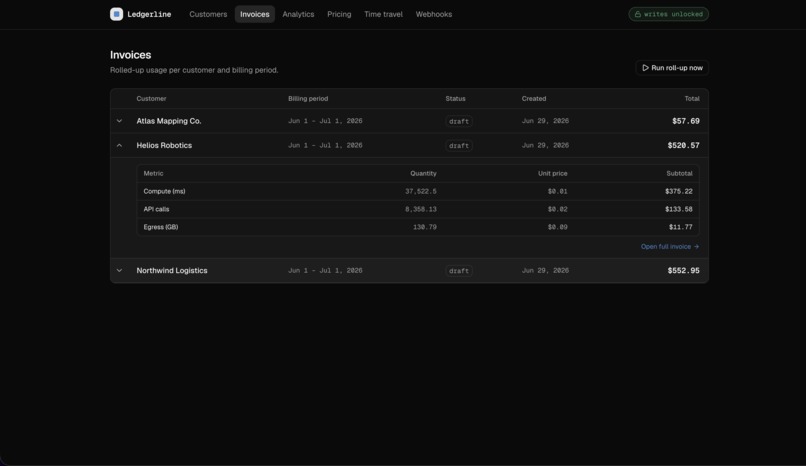
Task: Click the Created column header
Action: (534, 99)
